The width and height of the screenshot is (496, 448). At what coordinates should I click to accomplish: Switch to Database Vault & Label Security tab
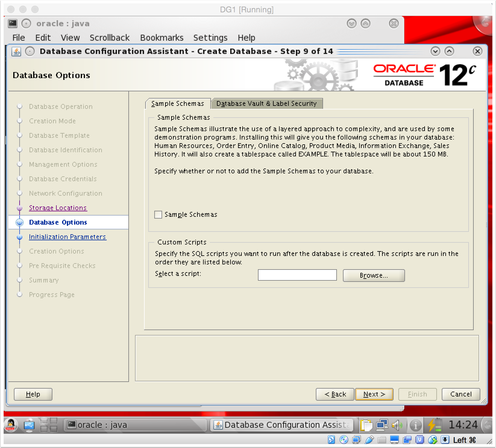pos(267,103)
